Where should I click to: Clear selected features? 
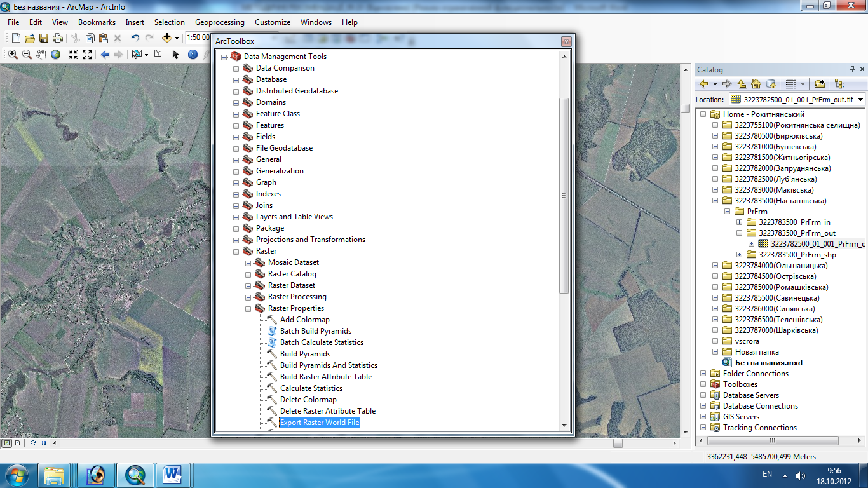[158, 54]
